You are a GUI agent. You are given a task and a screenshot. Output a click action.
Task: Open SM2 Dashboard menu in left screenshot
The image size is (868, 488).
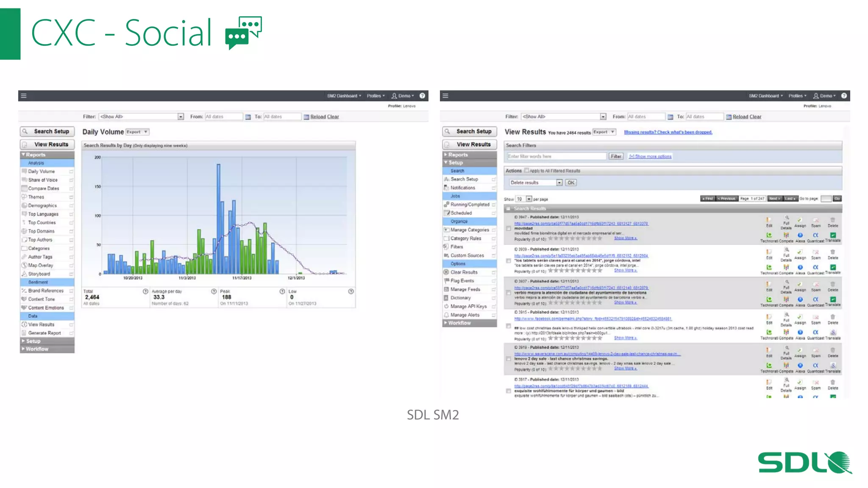[344, 96]
